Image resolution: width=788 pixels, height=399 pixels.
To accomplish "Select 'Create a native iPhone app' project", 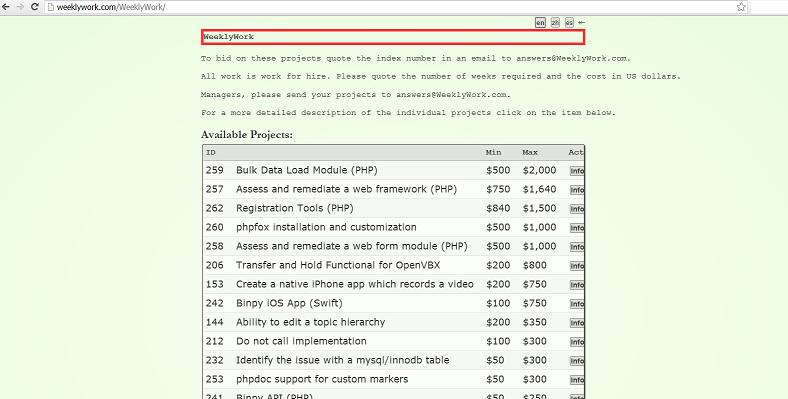I will [x=354, y=284].
